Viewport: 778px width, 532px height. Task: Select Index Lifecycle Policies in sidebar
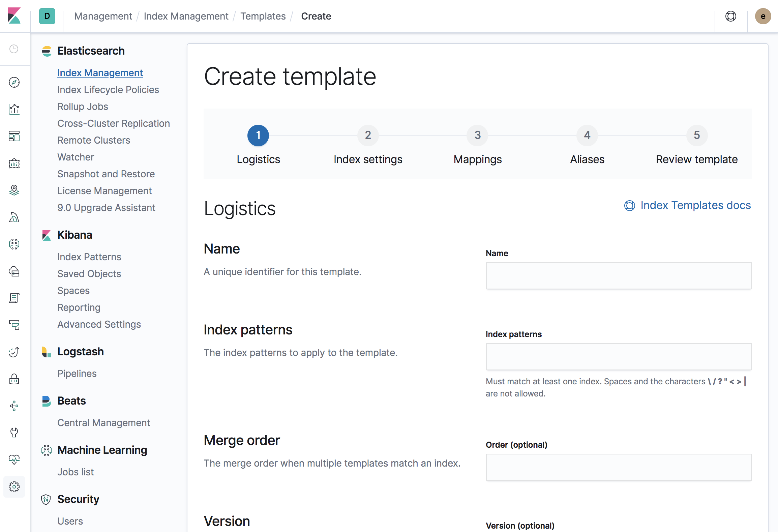coord(108,90)
